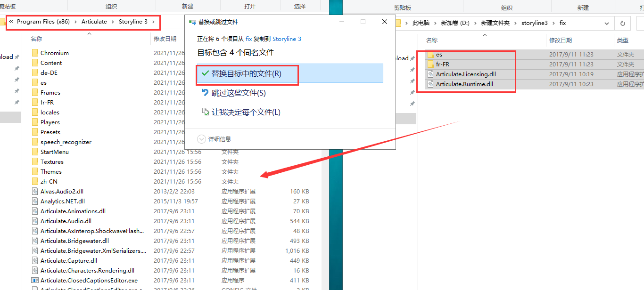The width and height of the screenshot is (644, 290).
Task: Sort left pane by 修改日期 column header
Action: [x=165, y=39]
